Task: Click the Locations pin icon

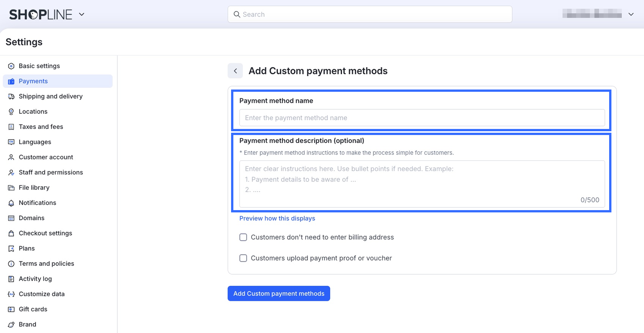Action: tap(11, 112)
